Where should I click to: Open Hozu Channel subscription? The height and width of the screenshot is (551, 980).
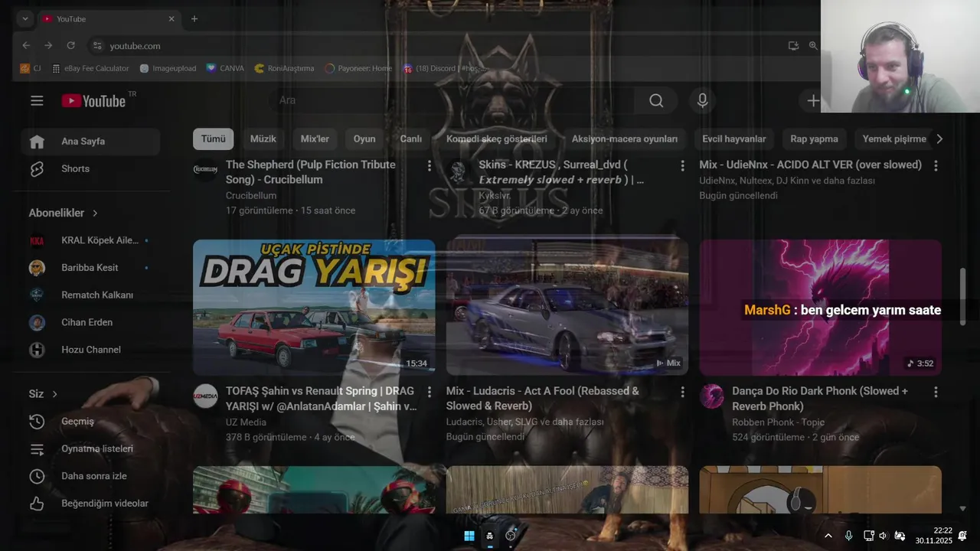[x=91, y=350]
